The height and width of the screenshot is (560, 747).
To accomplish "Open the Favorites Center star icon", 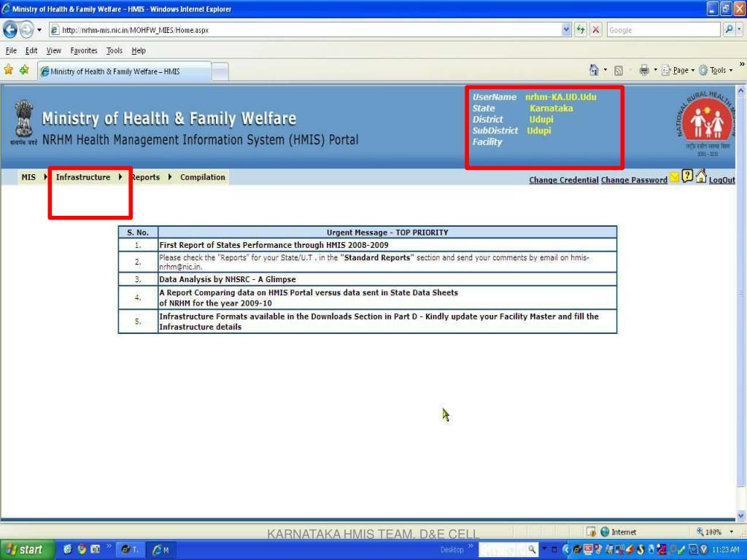I will click(9, 70).
